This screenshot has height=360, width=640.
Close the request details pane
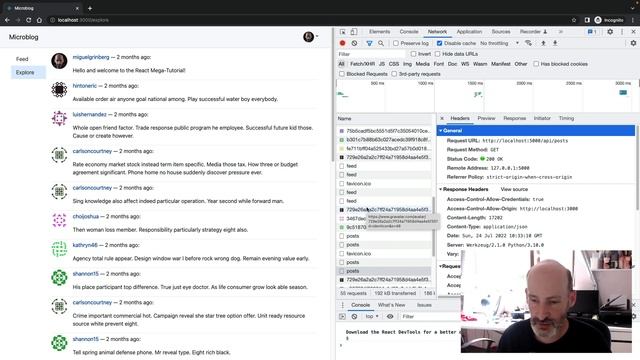[442, 118]
